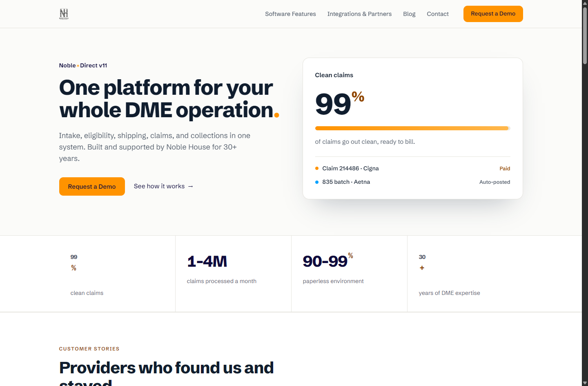This screenshot has height=386, width=588.
Task: Click the Auto-posted status label
Action: click(x=494, y=182)
